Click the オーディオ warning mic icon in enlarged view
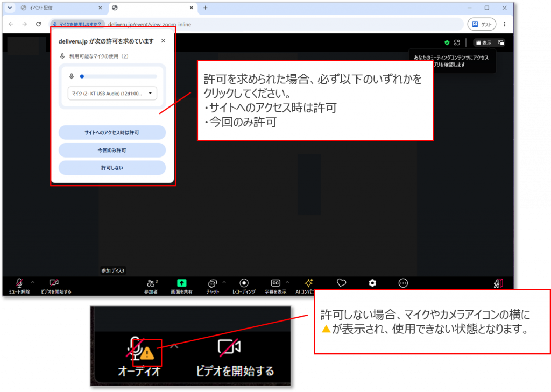 tap(139, 349)
